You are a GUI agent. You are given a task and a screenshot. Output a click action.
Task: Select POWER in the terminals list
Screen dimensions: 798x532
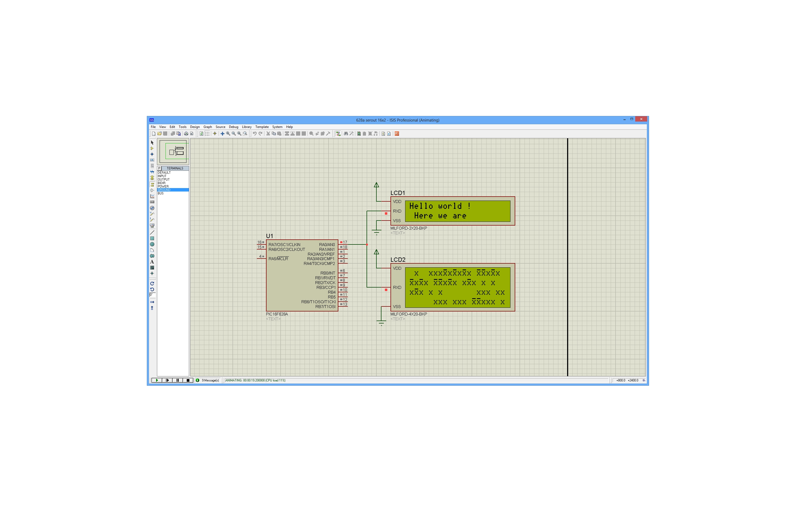pos(163,186)
